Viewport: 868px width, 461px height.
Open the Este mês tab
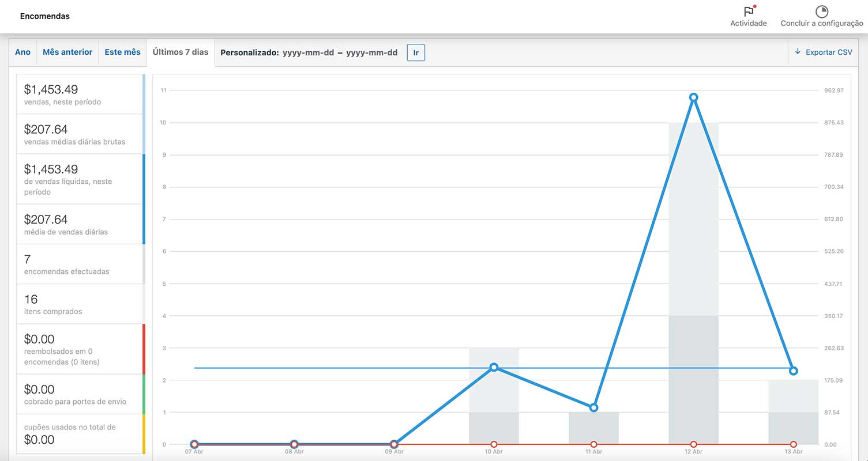(122, 52)
